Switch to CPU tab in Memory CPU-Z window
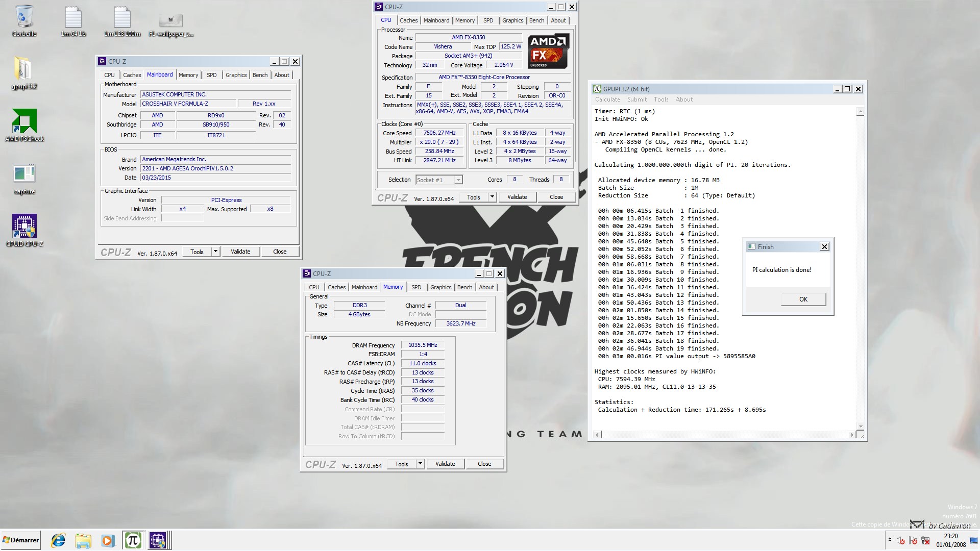 point(314,287)
